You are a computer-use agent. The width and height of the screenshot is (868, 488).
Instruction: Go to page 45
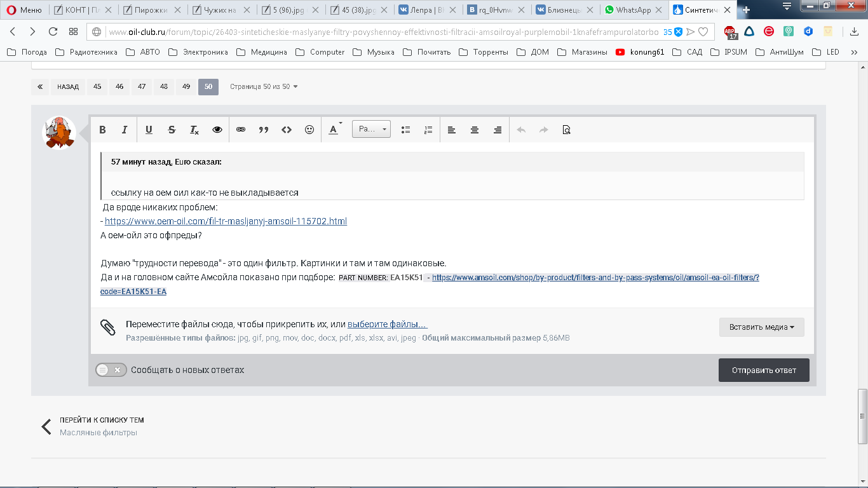pyautogui.click(x=97, y=87)
